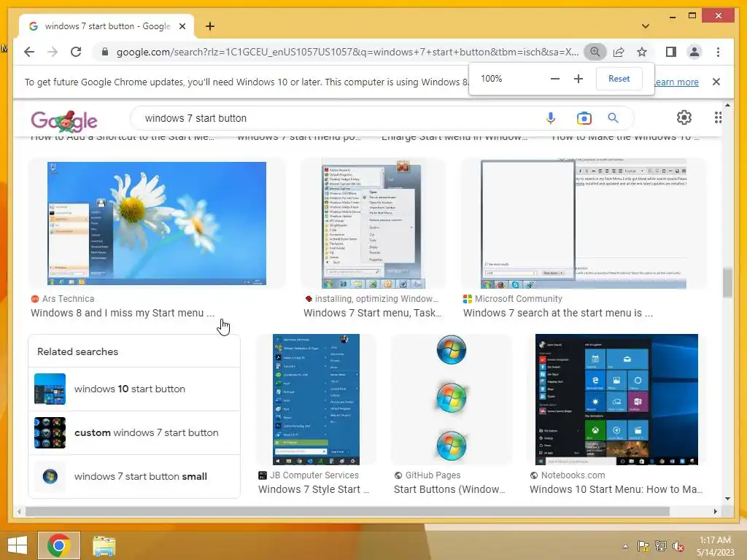The width and height of the screenshot is (747, 560).
Task: Decrease zoom with minus button
Action: pyautogui.click(x=555, y=79)
